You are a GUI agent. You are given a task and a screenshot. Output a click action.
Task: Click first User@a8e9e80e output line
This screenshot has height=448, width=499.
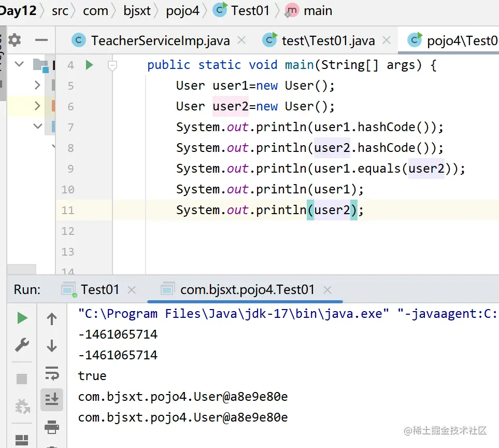[183, 397]
